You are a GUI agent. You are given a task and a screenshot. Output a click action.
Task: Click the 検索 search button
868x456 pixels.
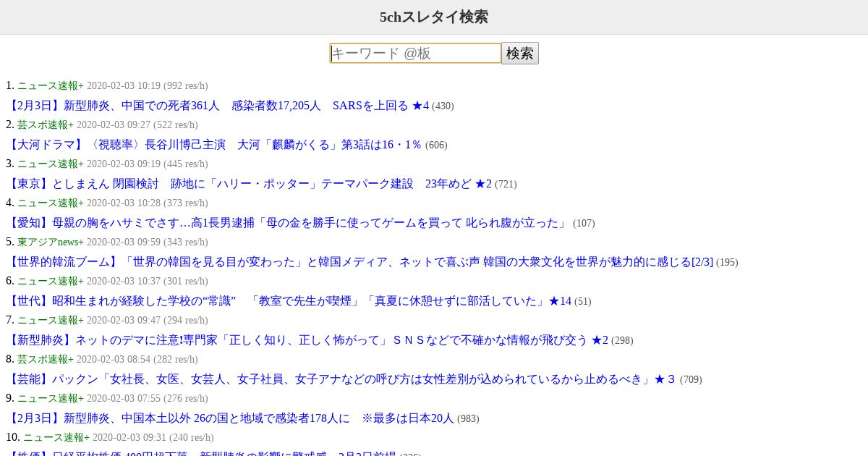[x=520, y=54]
